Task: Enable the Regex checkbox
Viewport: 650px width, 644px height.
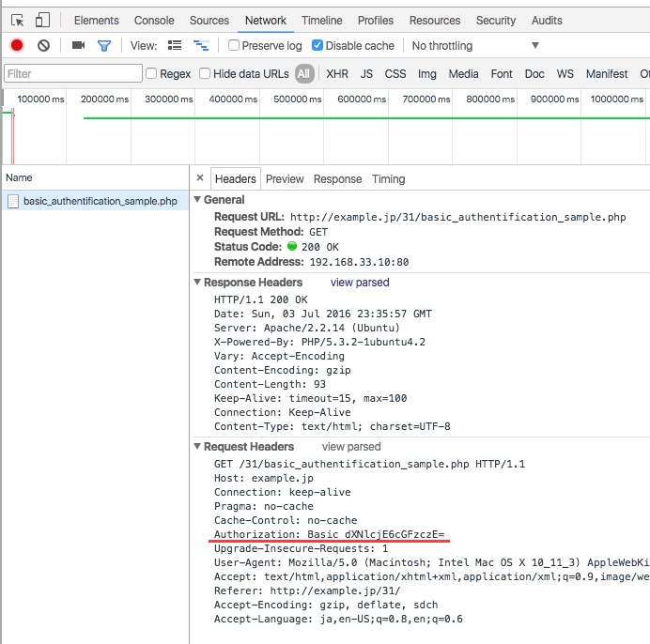Action: [151, 73]
